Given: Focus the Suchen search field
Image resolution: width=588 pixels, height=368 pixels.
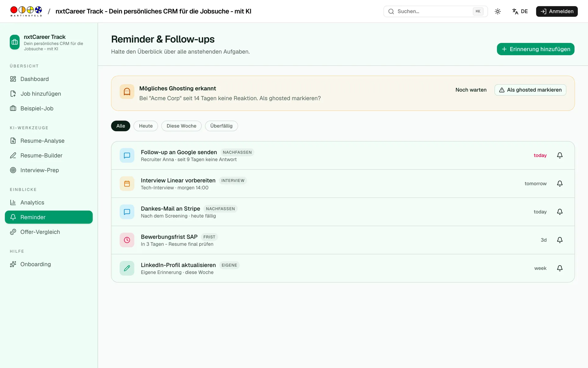Looking at the screenshot, I should [435, 11].
